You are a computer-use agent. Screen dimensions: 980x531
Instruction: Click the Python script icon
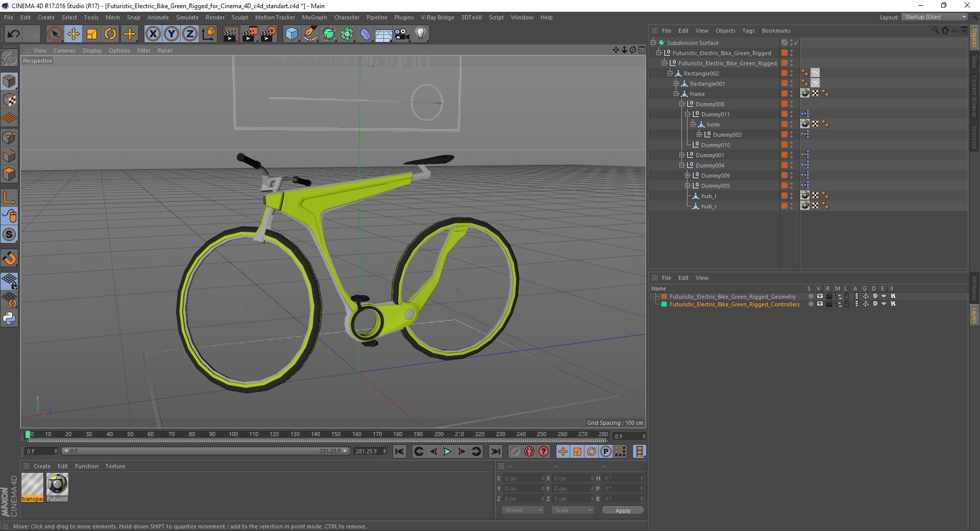[x=9, y=319]
